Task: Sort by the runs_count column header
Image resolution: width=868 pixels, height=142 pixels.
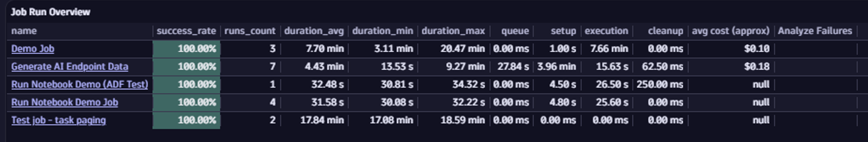Action: coord(250,31)
